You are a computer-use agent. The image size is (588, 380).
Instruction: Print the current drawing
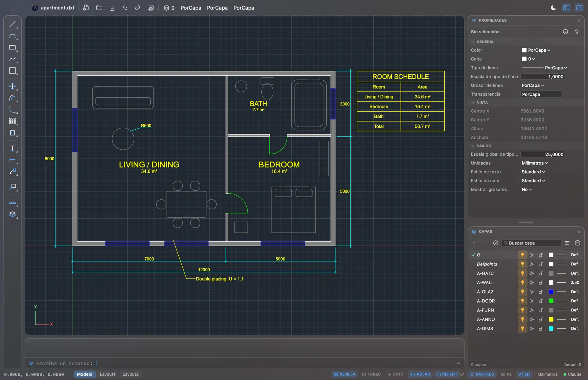pyautogui.click(x=151, y=8)
